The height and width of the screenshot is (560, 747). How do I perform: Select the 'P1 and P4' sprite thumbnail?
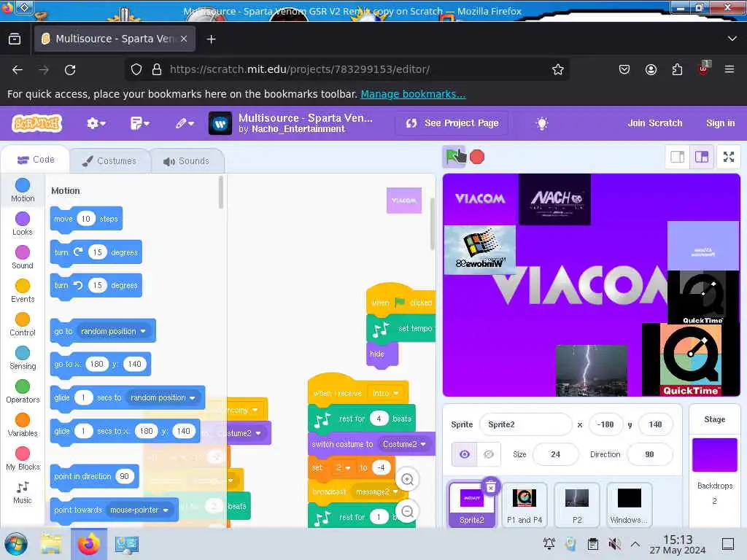[524, 505]
